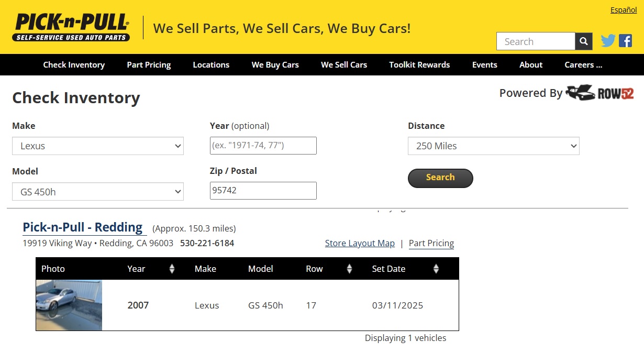
Task: Select We Buy Cars in navigation bar
Action: pyautogui.click(x=275, y=65)
